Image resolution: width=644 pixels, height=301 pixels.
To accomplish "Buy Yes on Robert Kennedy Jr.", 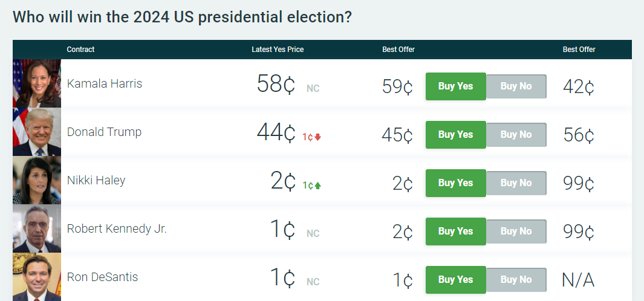I will [455, 231].
